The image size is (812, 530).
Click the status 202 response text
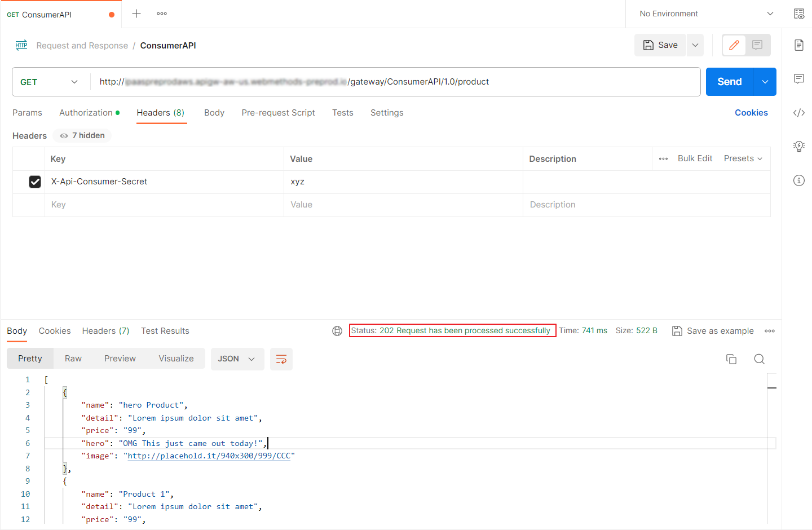452,330
